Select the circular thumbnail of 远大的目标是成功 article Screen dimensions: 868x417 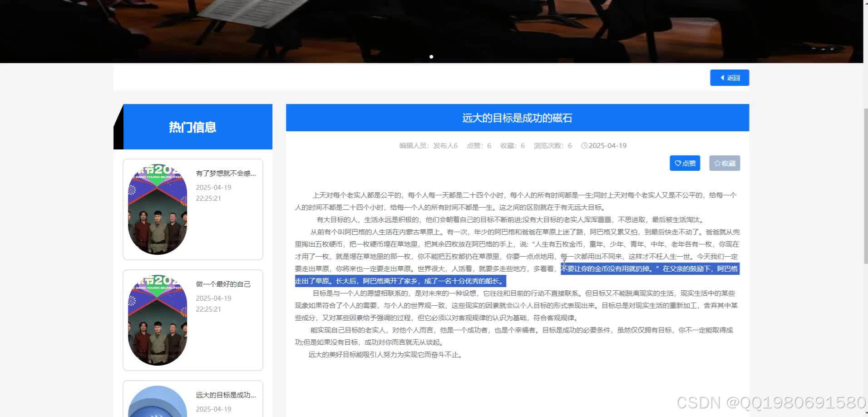tap(157, 402)
